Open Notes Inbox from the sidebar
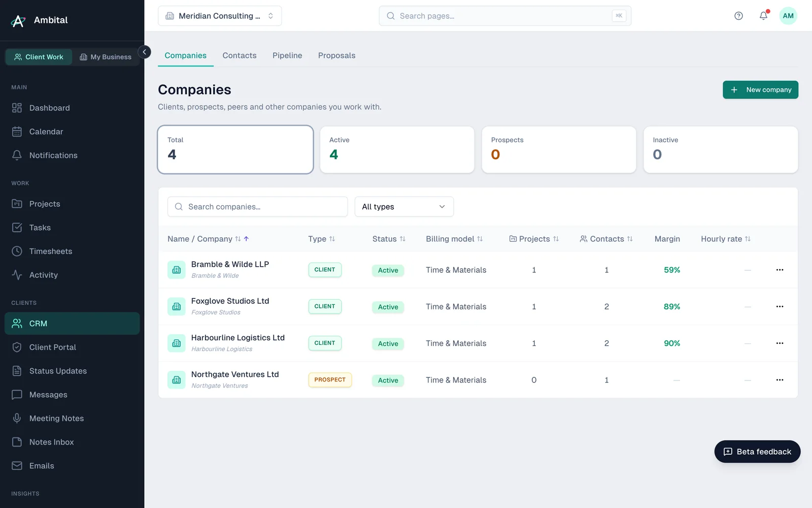The image size is (812, 508). tap(72, 442)
